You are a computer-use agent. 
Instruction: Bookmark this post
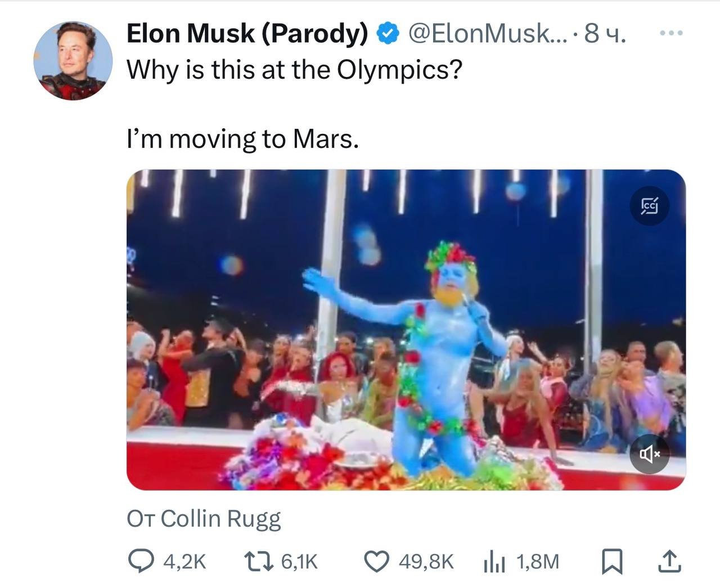click(x=611, y=562)
